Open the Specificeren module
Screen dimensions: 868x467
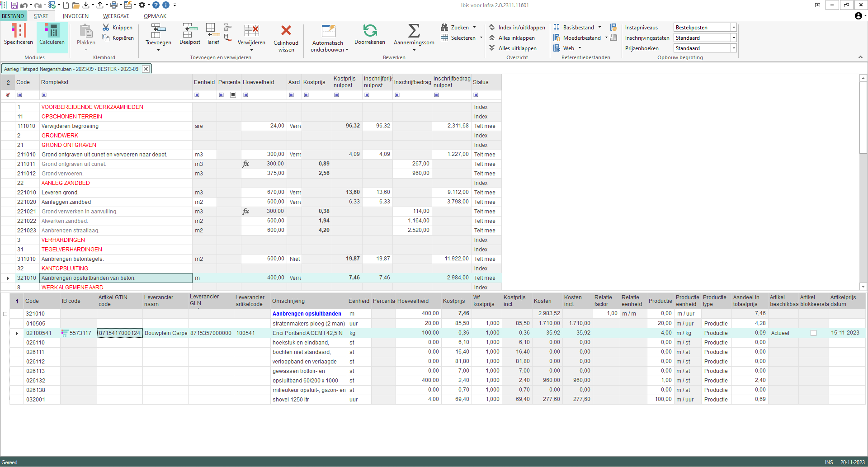(x=19, y=34)
